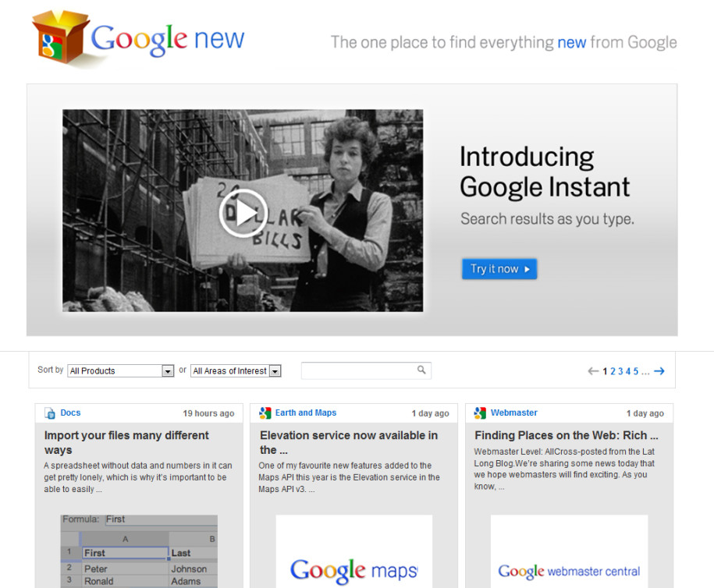Go to the next page with right arrow
The height and width of the screenshot is (588, 714).
659,371
